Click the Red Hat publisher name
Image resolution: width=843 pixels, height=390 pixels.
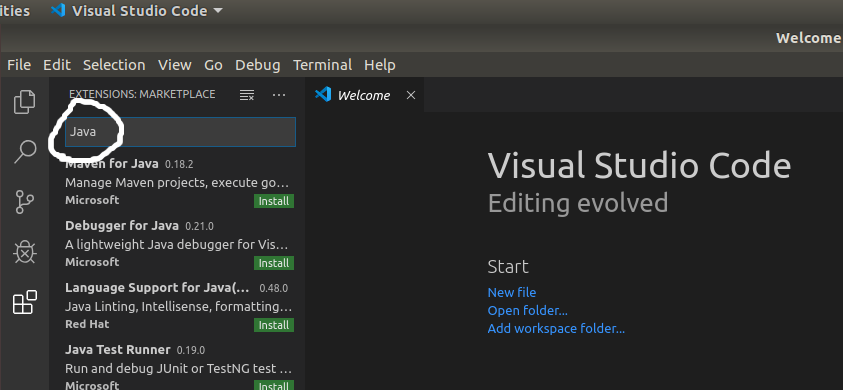click(87, 324)
